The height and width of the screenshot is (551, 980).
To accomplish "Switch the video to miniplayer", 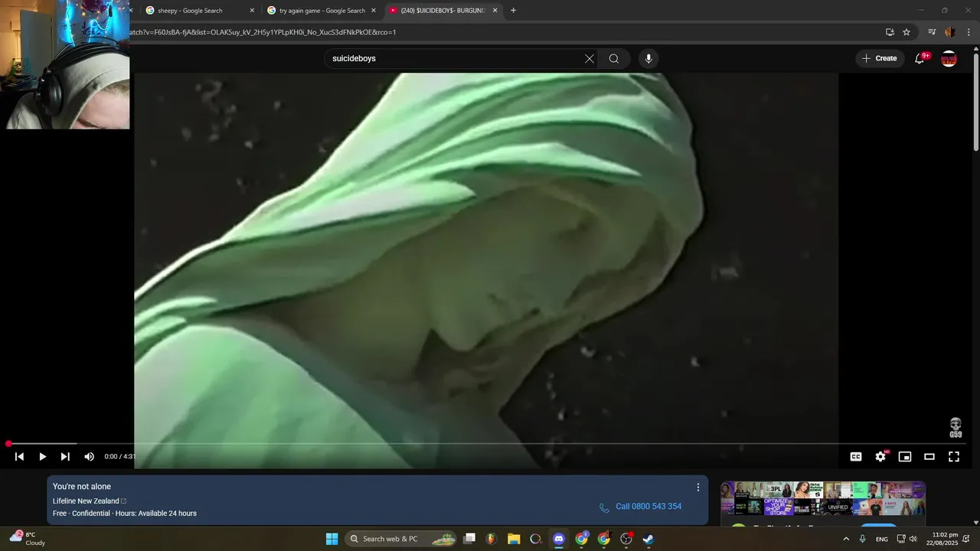I will click(x=905, y=457).
